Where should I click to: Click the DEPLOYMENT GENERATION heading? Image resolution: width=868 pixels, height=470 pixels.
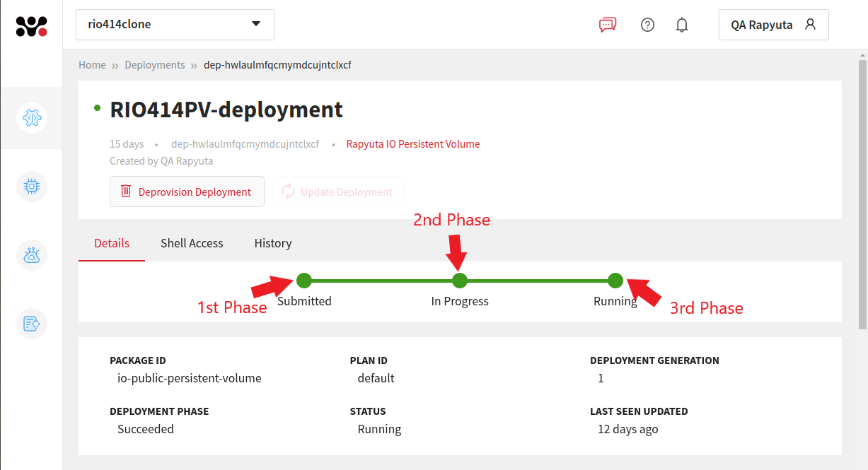click(654, 360)
